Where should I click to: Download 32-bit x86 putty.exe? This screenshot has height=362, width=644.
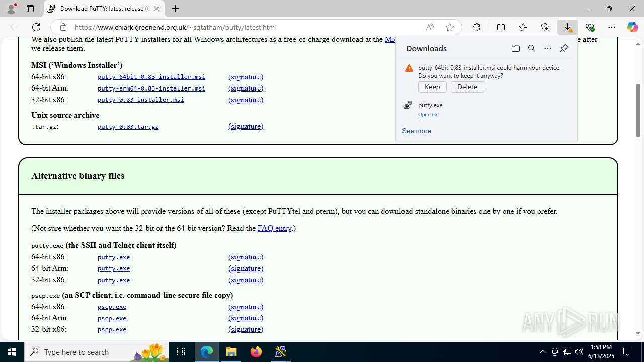[114, 280]
